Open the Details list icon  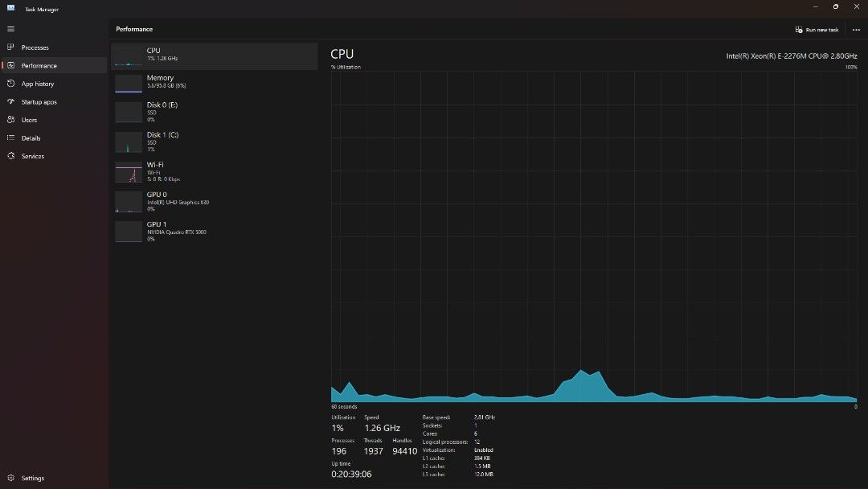[10, 138]
